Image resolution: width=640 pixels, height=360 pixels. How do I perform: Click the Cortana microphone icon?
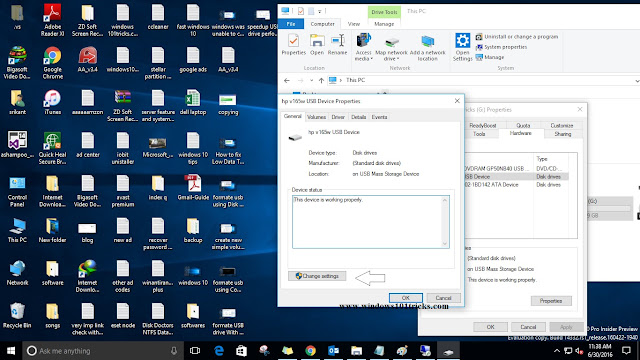tap(174, 351)
